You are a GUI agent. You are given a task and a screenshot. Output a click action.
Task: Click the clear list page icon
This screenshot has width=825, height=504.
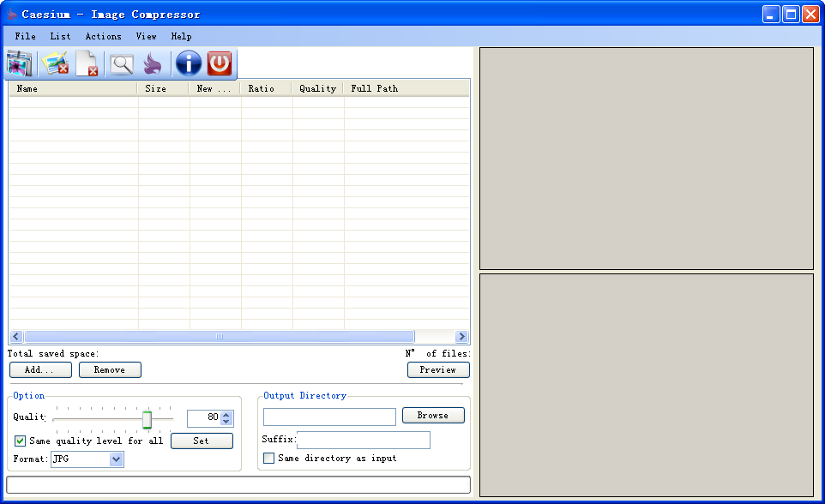click(87, 63)
